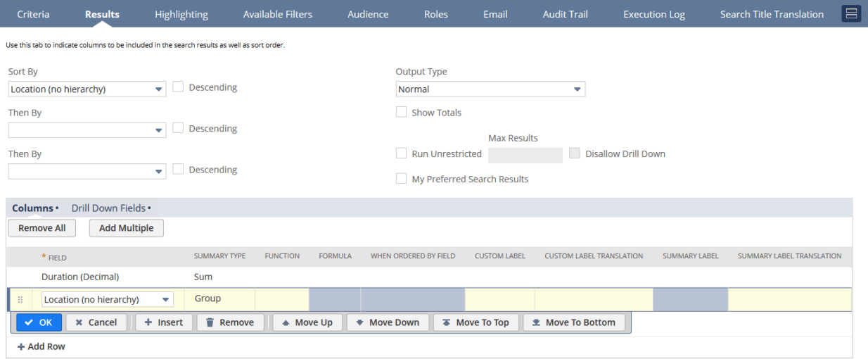Select the Duration (Decimal) row
Viewport: 868px width, 359px height.
click(x=429, y=277)
